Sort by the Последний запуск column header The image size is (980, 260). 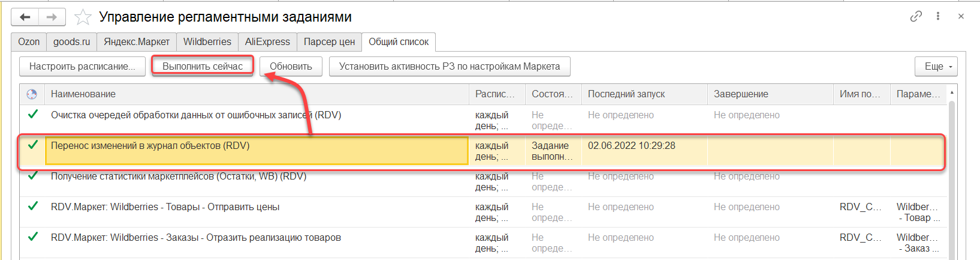644,94
